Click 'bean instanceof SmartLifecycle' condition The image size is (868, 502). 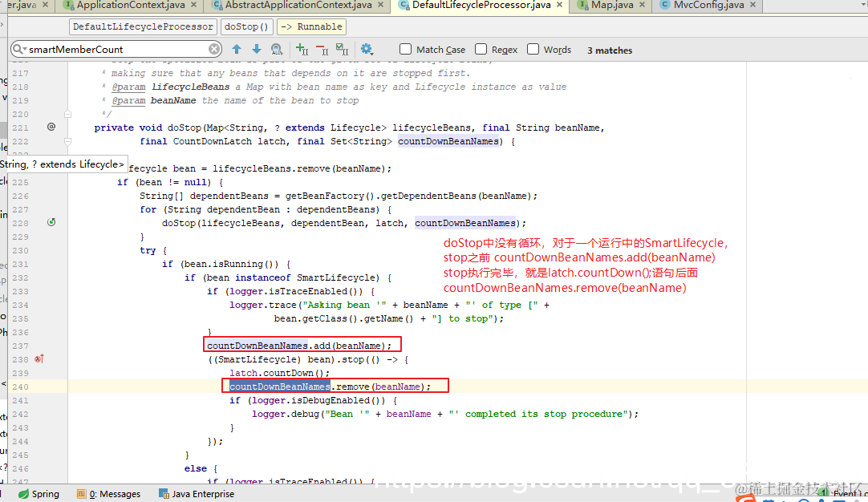[294, 277]
